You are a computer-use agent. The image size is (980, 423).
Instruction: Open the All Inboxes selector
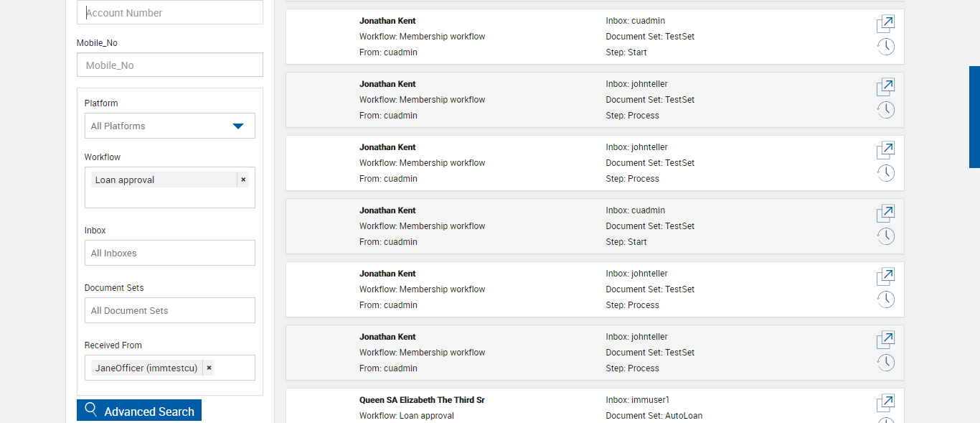tap(169, 253)
